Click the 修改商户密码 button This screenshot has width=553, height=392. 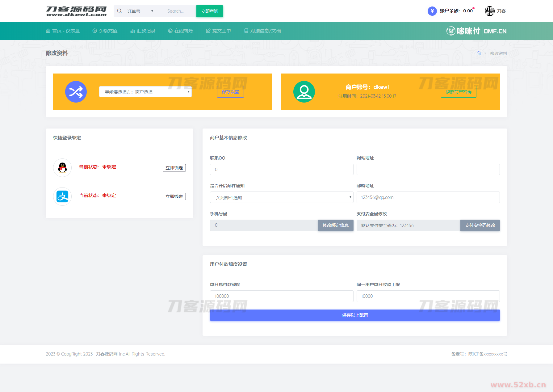(x=459, y=92)
